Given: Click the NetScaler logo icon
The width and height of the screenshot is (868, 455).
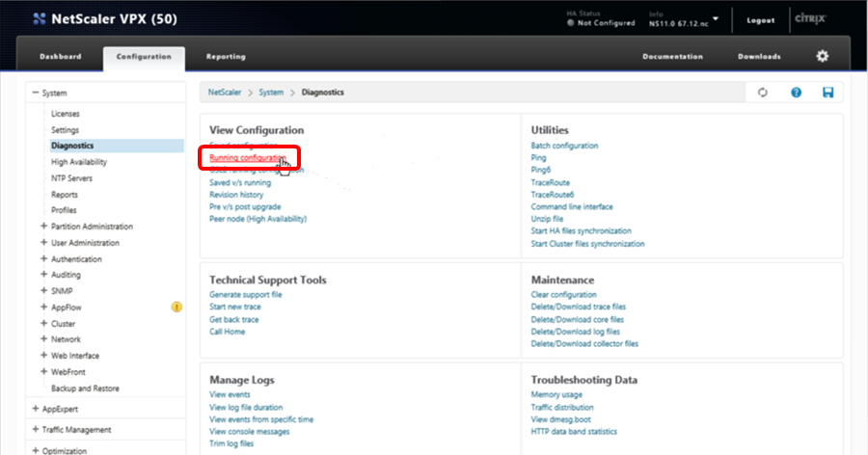Looking at the screenshot, I should [40, 19].
